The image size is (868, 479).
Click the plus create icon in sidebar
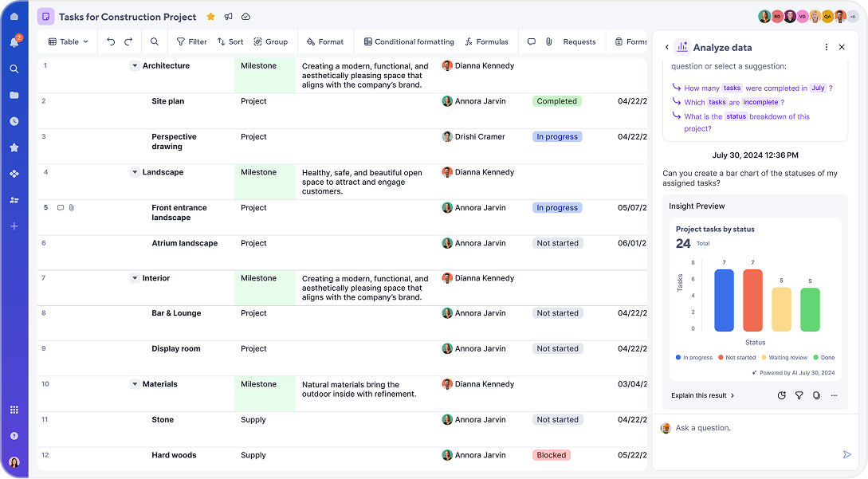pos(14,226)
